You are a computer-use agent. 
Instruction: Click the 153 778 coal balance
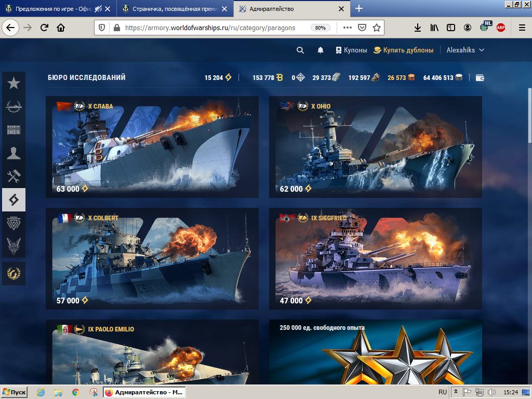pyautogui.click(x=268, y=78)
